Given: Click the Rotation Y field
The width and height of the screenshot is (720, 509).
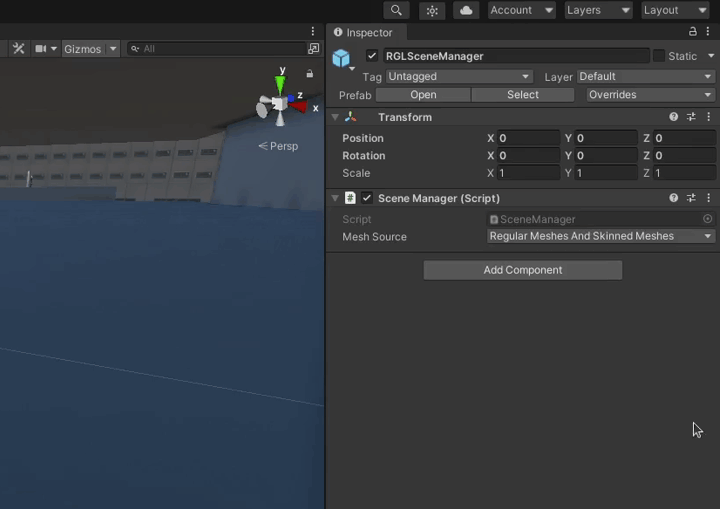Looking at the screenshot, I should [x=606, y=155].
